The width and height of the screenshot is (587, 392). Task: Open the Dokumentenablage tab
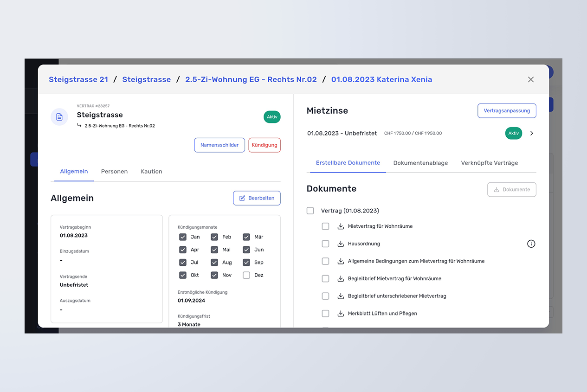pos(420,163)
